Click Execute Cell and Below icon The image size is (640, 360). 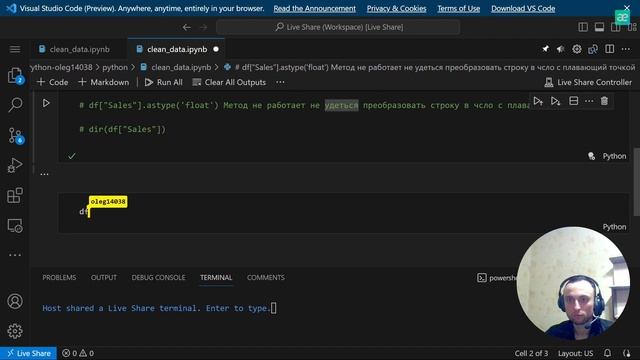[555, 101]
